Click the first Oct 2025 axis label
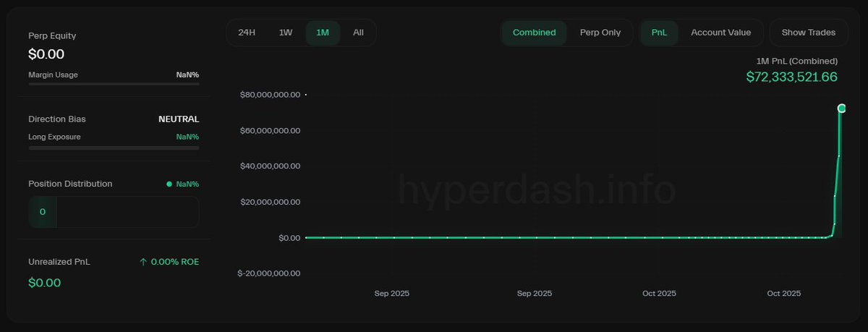This screenshot has height=332, width=868. 659,294
